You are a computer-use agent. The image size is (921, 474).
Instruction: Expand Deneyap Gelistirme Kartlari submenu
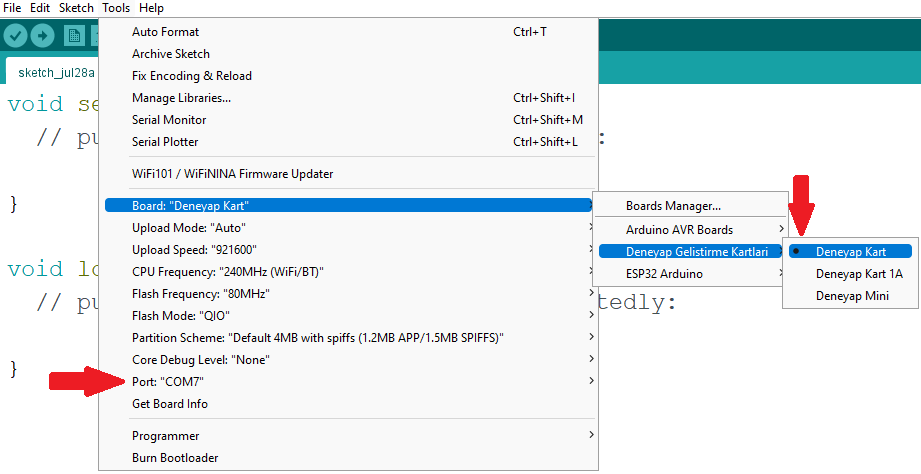[690, 251]
